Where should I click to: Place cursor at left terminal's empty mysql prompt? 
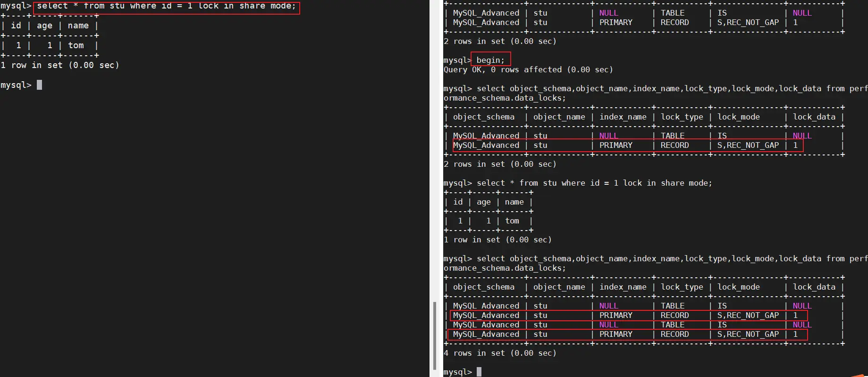pos(40,85)
